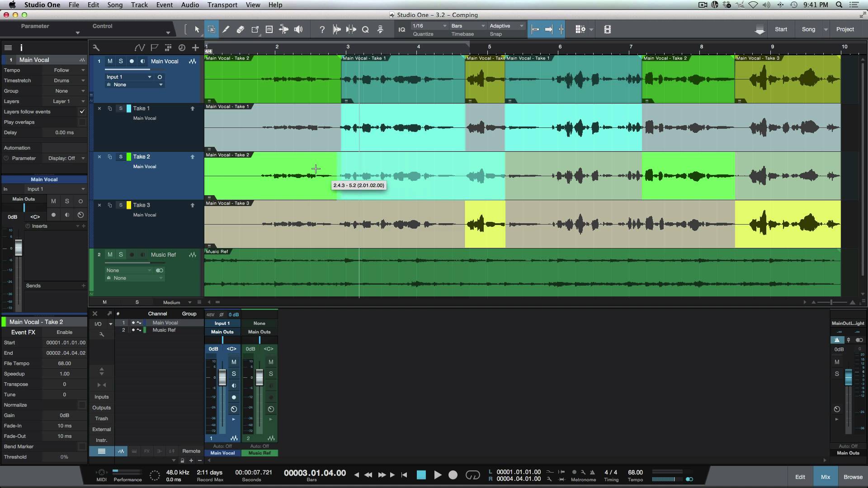The image size is (868, 488).
Task: Open the Transport menu
Action: tap(222, 5)
